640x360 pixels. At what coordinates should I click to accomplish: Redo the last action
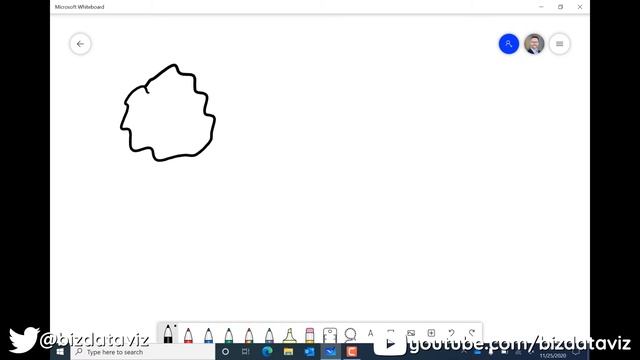tap(472, 333)
